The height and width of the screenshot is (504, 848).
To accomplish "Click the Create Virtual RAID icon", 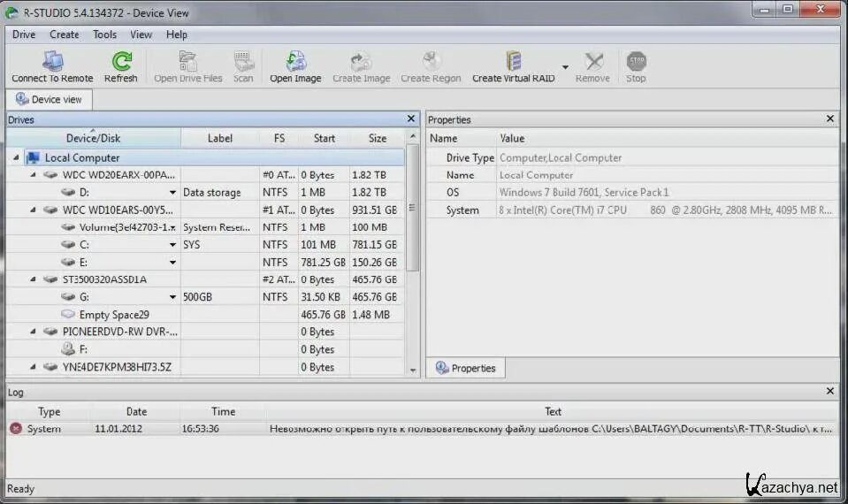I will pyautogui.click(x=513, y=61).
